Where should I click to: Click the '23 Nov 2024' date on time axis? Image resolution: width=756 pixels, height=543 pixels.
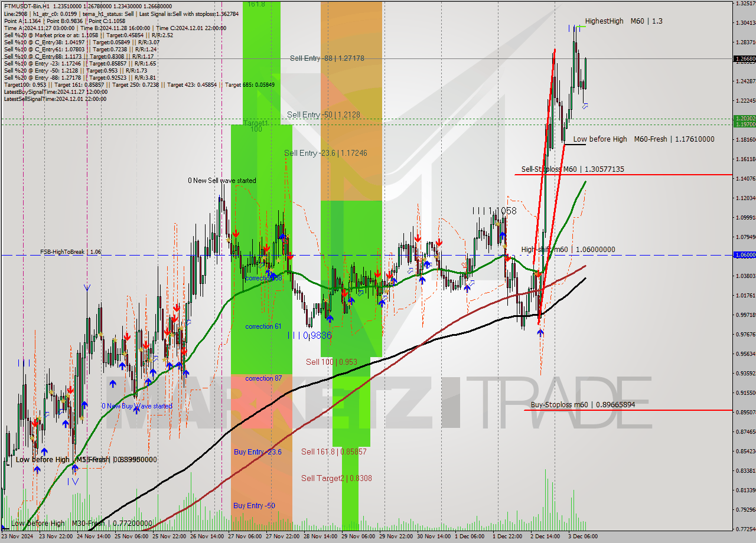[x=18, y=537]
